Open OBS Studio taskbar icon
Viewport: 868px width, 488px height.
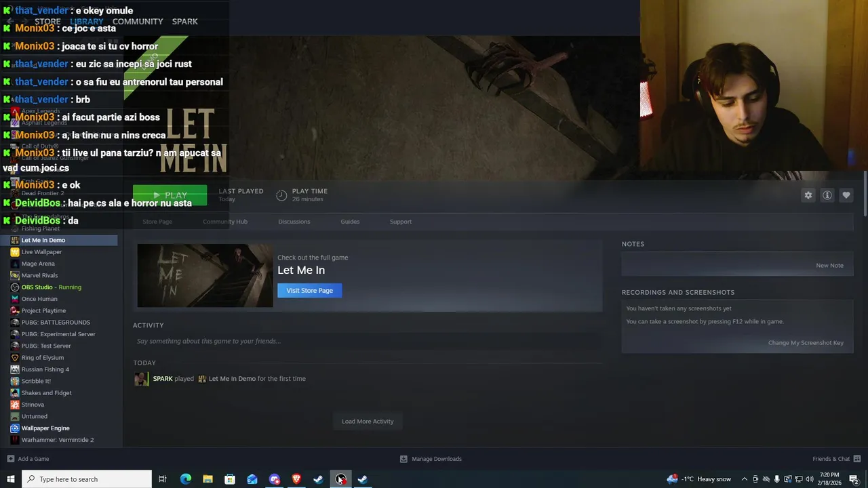pyautogui.click(x=340, y=479)
